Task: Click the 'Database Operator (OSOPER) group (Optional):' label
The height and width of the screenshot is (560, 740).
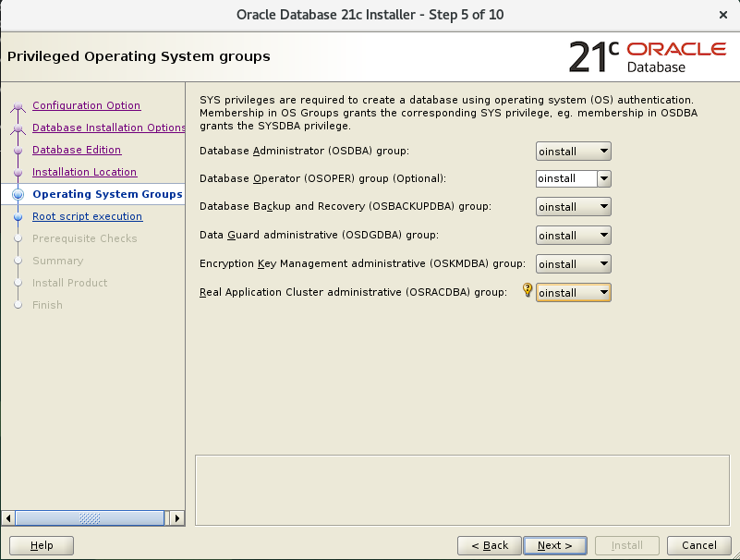Action: pyautogui.click(x=322, y=178)
